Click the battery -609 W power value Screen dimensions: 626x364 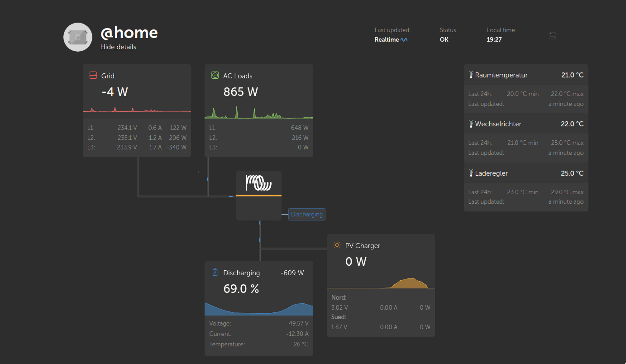(x=292, y=273)
